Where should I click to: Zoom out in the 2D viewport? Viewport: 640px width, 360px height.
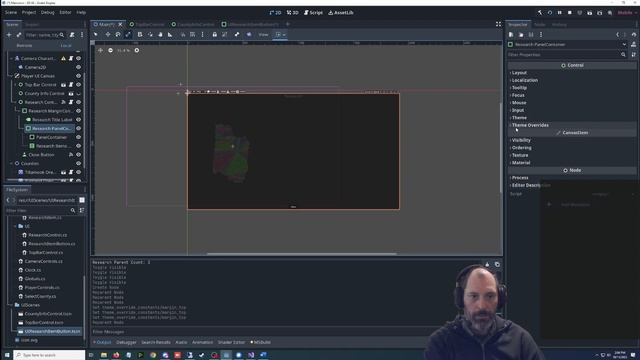pyautogui.click(x=111, y=50)
